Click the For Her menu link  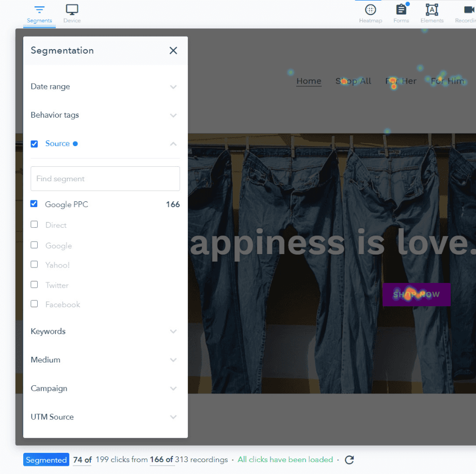pyautogui.click(x=401, y=81)
